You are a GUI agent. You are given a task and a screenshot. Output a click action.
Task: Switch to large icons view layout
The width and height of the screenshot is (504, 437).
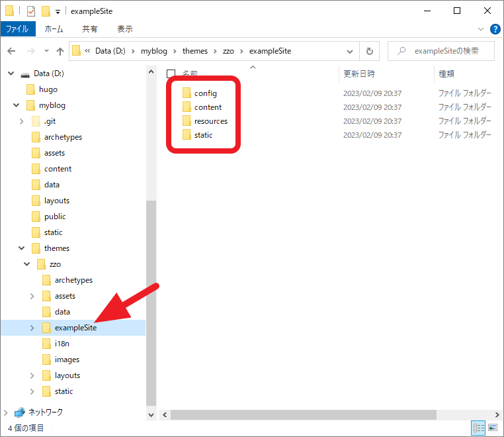(x=493, y=428)
